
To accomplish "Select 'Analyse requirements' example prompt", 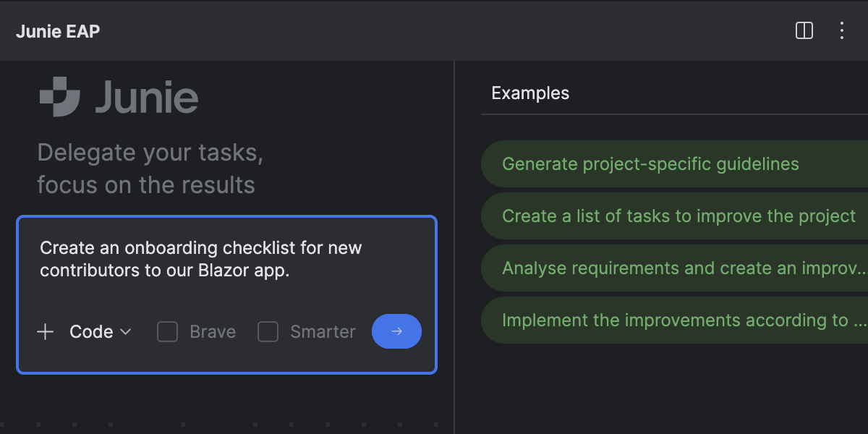I will click(x=680, y=268).
